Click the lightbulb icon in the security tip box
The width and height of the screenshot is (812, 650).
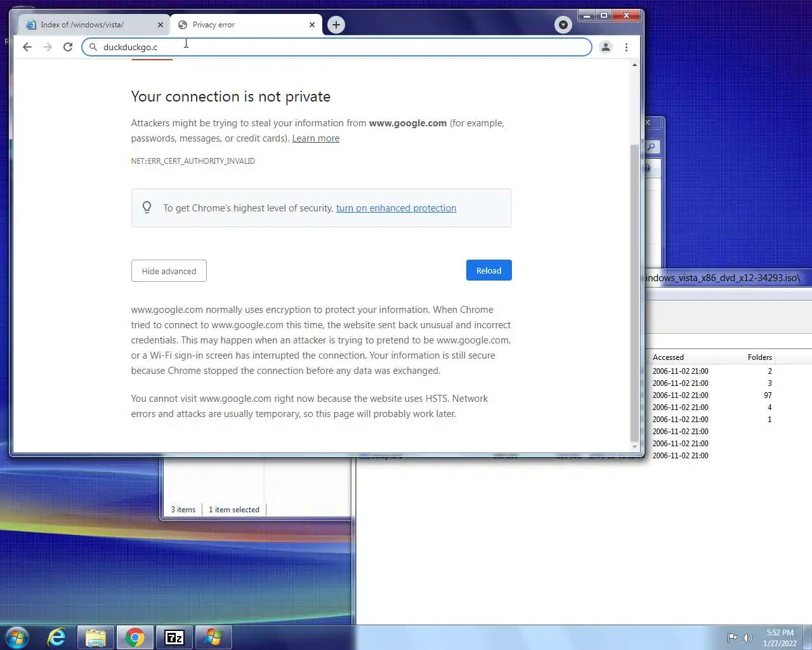[x=147, y=208]
